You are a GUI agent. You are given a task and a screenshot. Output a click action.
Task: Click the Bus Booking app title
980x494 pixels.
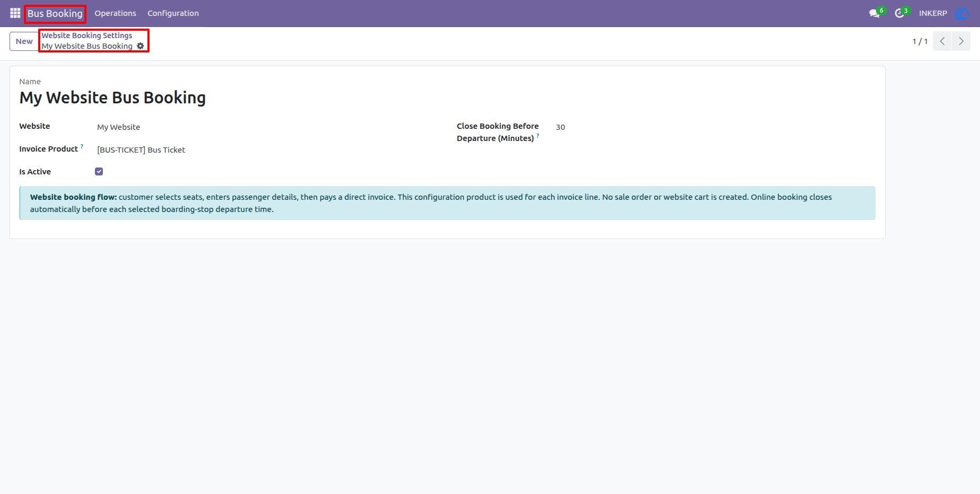point(55,13)
